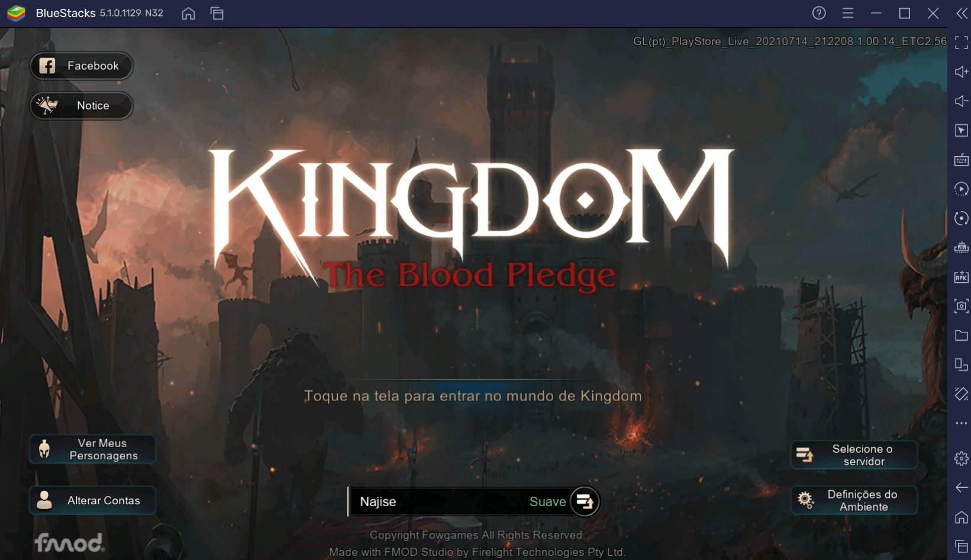Click the volume down icon in sidebar
The height and width of the screenshot is (560, 971).
962,101
